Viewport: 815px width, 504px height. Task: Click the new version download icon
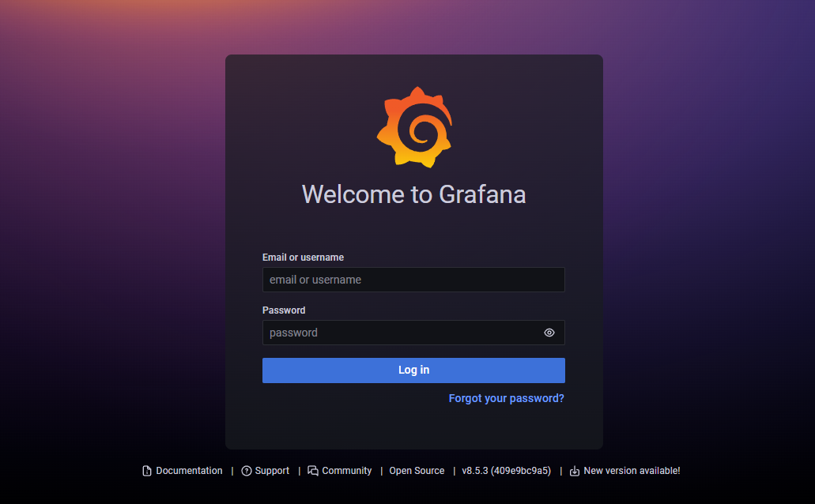pyautogui.click(x=575, y=471)
